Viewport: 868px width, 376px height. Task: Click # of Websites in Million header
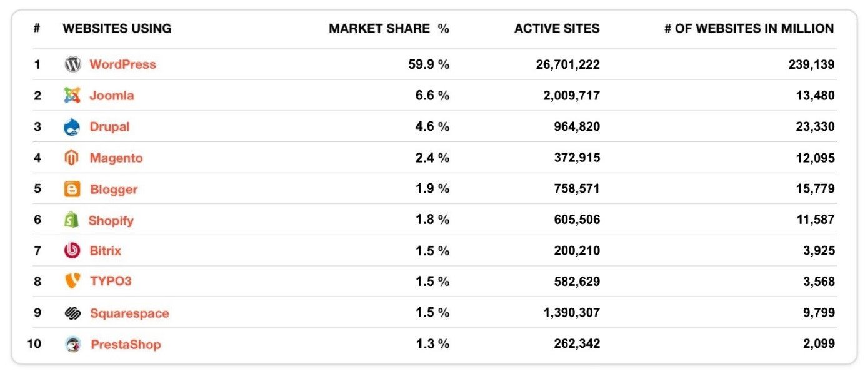[749, 29]
